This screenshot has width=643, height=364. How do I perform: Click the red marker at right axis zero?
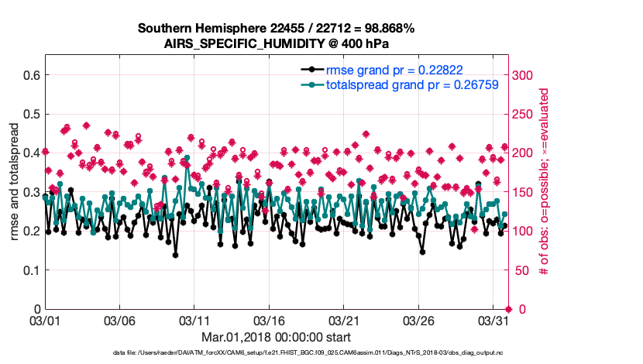pyautogui.click(x=508, y=309)
